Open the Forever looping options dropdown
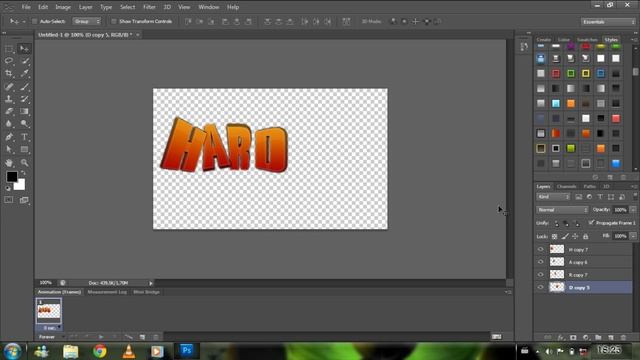 point(51,337)
